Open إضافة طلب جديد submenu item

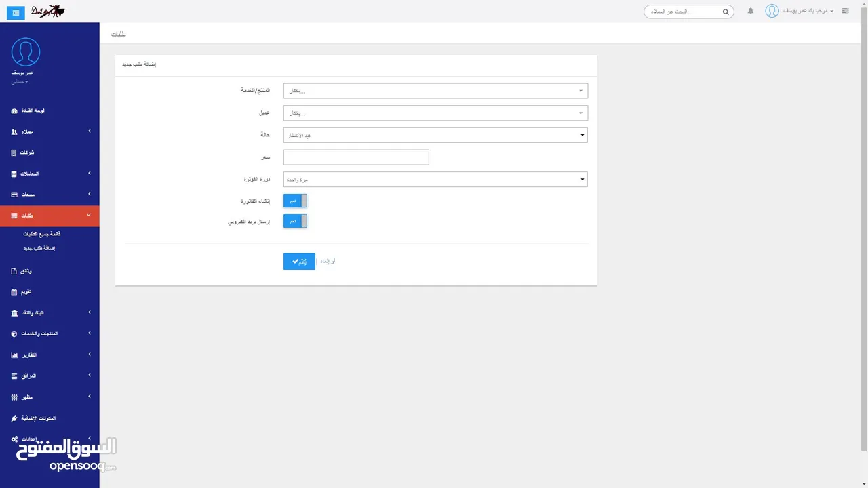(39, 249)
